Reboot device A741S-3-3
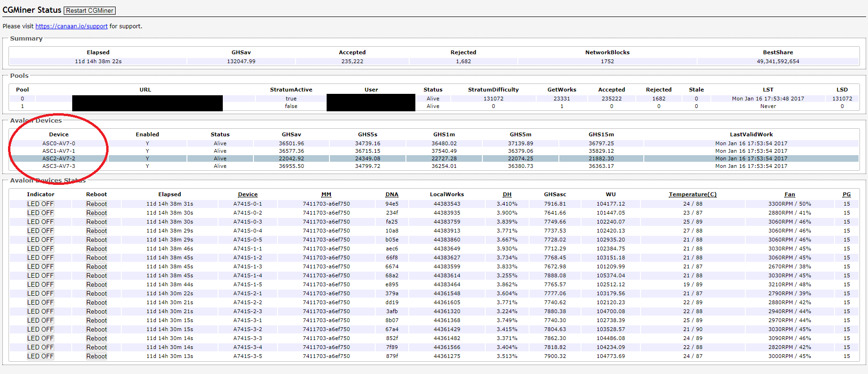The height and width of the screenshot is (374, 868). [x=96, y=338]
